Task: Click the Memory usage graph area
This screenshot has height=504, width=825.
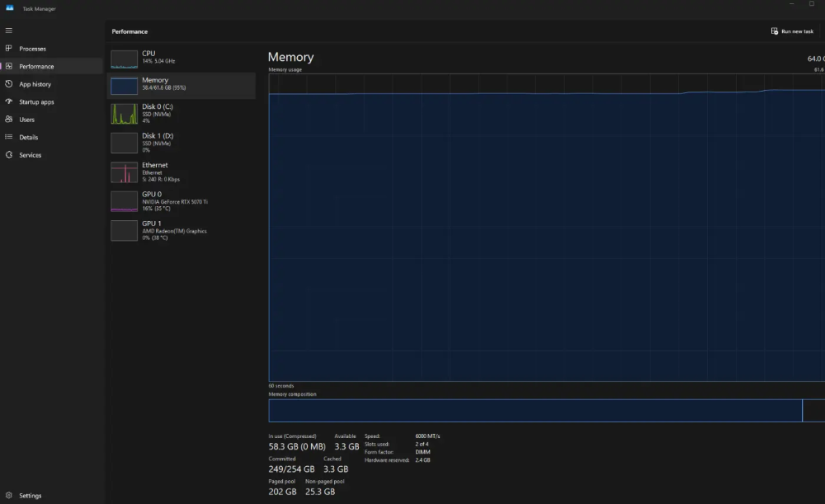Action: coord(544,231)
